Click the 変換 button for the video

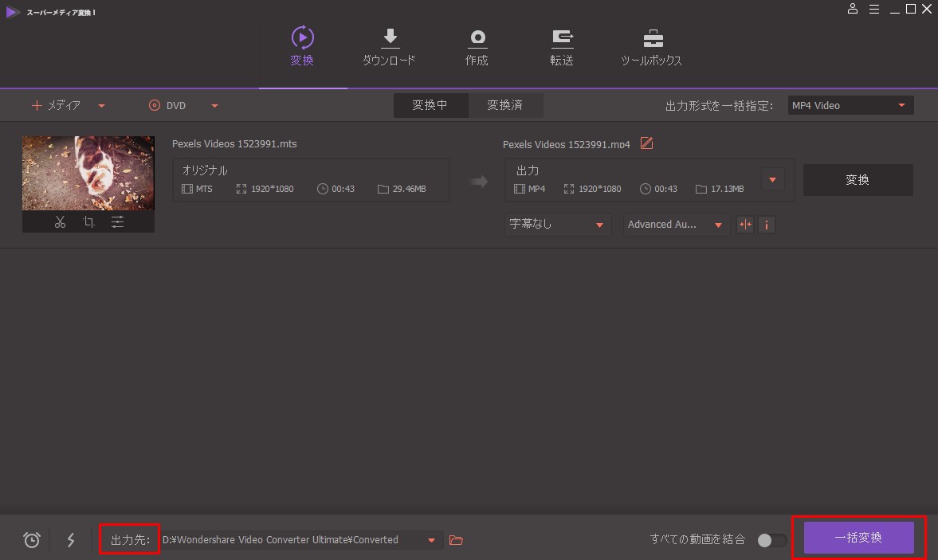click(x=858, y=180)
